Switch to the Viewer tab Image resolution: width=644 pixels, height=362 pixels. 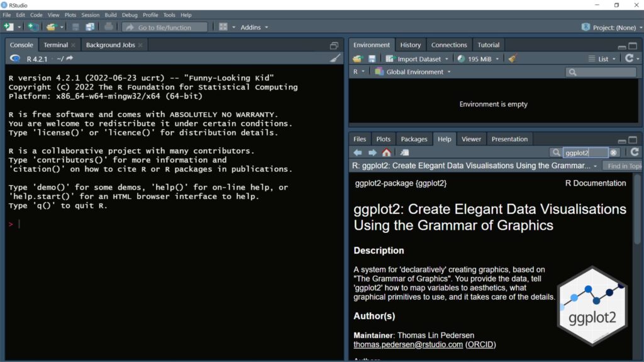tap(471, 139)
